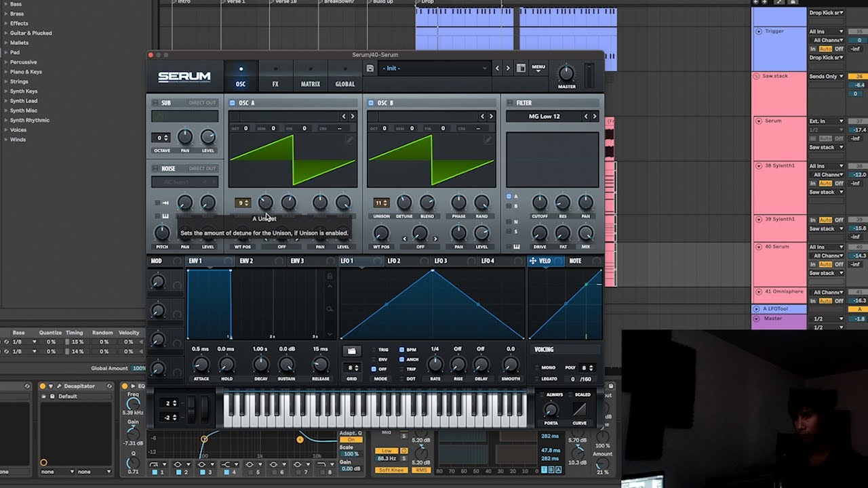Click the pencil edit icon in OSC A
Image resolution: width=868 pixels, height=488 pixels.
pyautogui.click(x=350, y=140)
